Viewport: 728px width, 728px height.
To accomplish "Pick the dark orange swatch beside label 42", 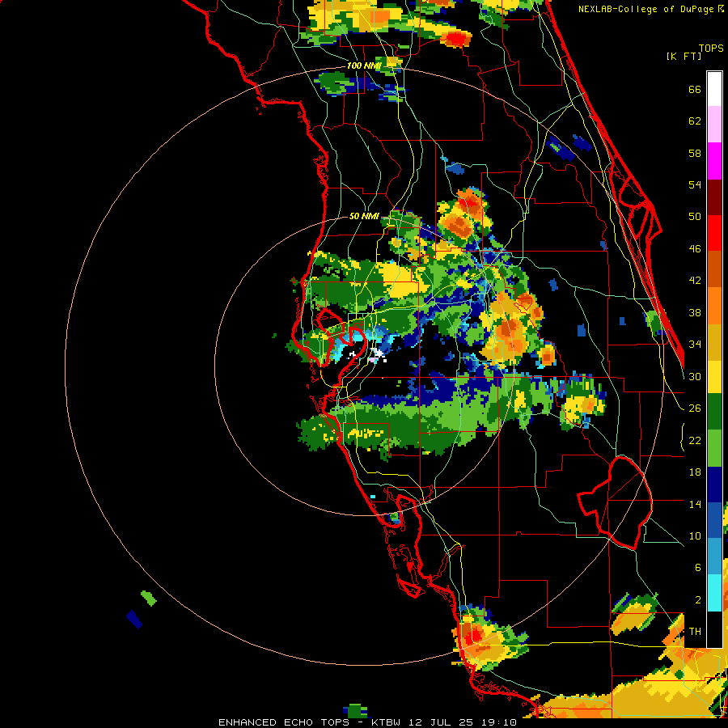I will 714,269.
